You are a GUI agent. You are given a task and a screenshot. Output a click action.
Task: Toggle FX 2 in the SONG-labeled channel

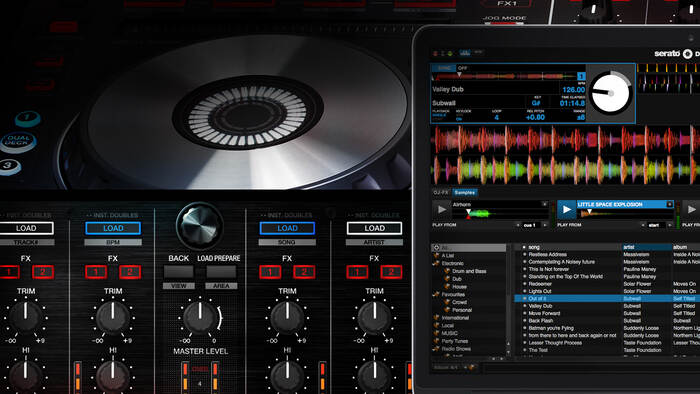[304, 272]
